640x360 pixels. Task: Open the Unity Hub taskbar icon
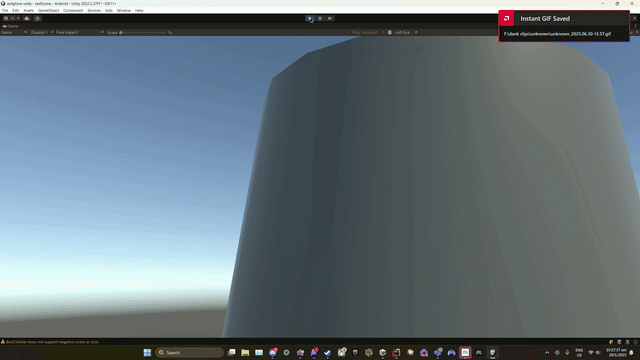[x=382, y=352]
